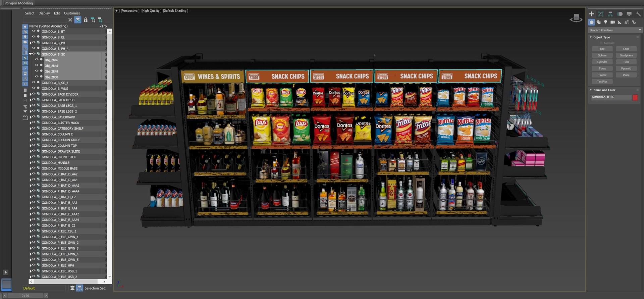Hide GONDOLA_B_EL via its eye icon
The image size is (644, 299).
coord(34,37)
